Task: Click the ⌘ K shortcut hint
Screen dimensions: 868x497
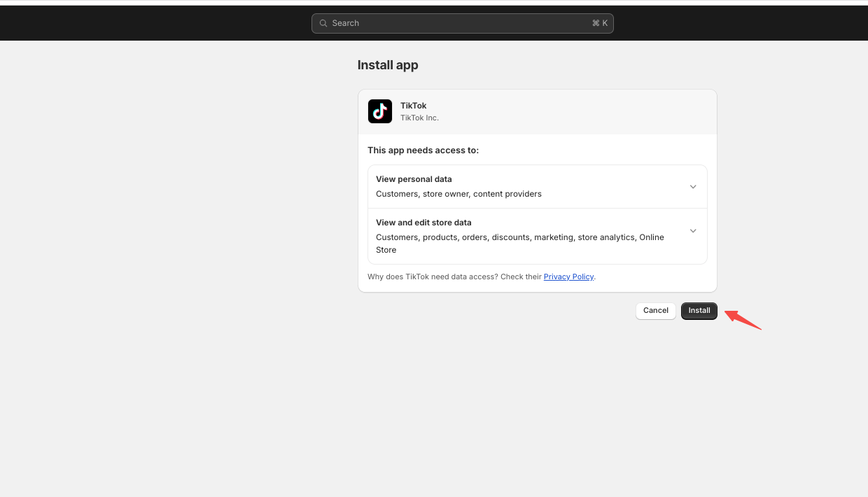Action: point(600,23)
